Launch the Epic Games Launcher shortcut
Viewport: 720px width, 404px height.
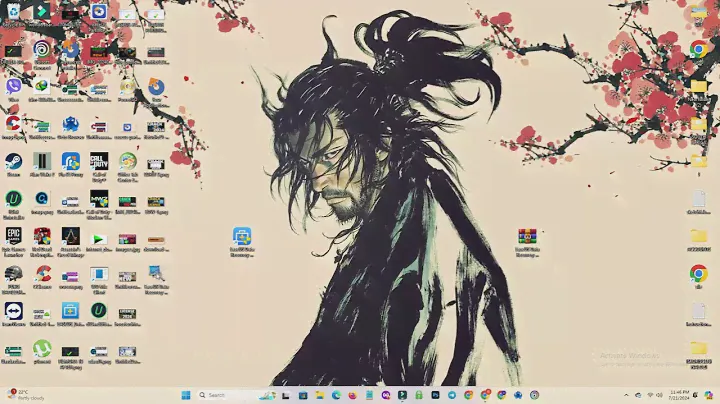(x=14, y=236)
